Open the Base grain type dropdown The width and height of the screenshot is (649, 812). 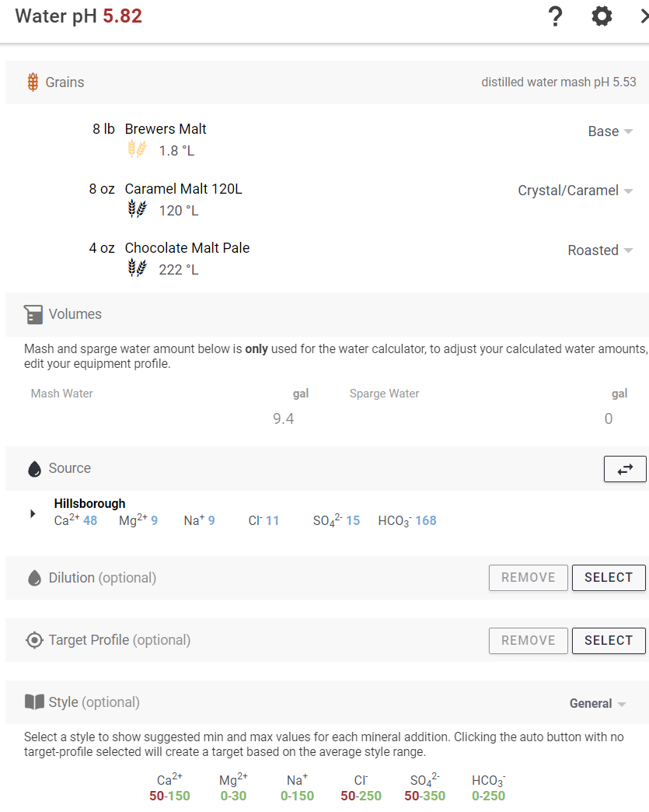pos(610,131)
